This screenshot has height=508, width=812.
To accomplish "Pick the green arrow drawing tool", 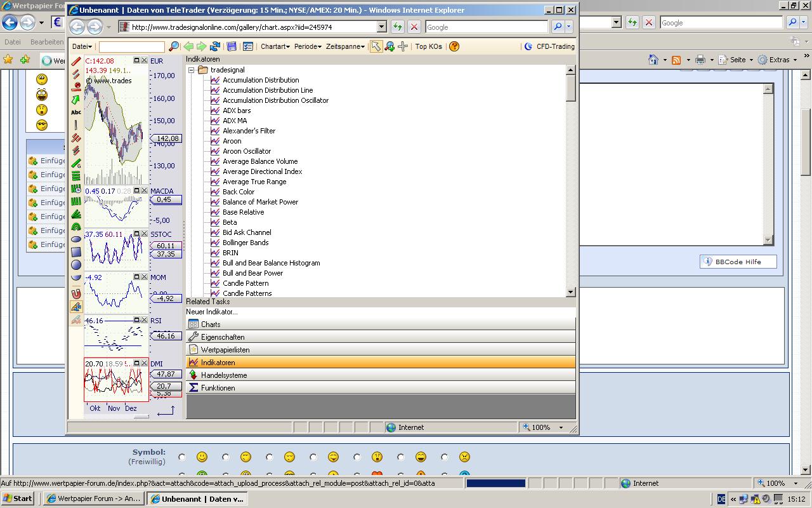I will (x=76, y=100).
